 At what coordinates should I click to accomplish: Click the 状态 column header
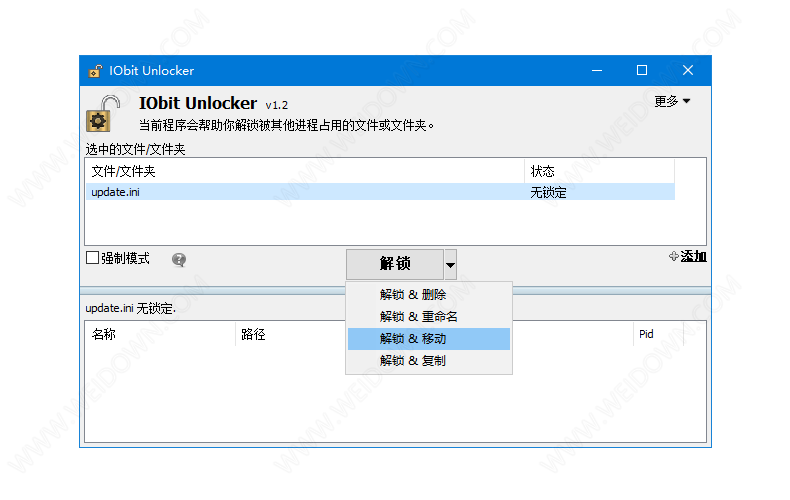point(600,171)
